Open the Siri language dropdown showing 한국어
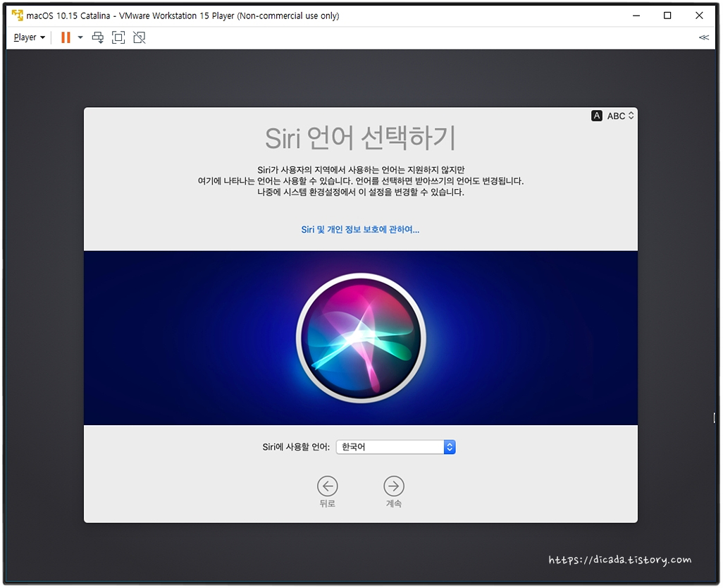This screenshot has height=588, width=723. 395,447
